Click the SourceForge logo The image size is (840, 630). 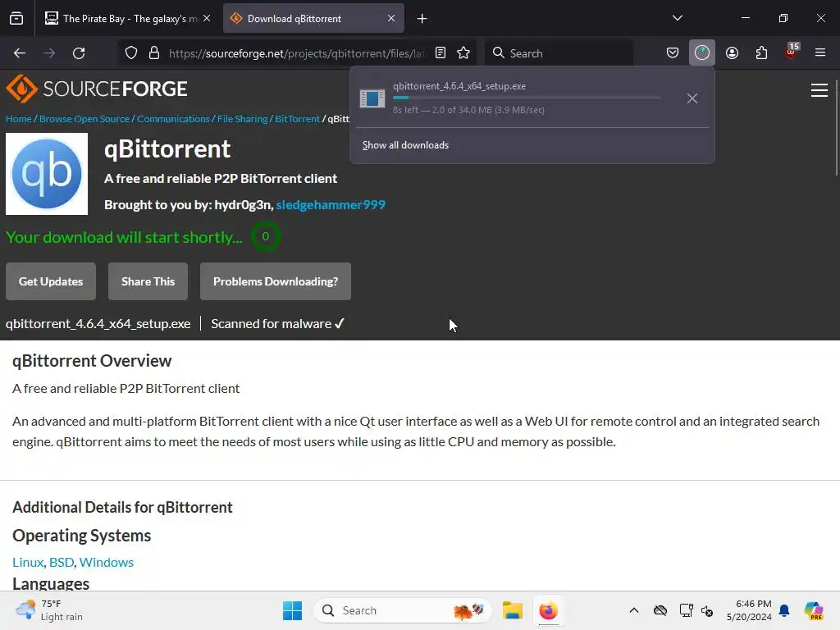97,89
